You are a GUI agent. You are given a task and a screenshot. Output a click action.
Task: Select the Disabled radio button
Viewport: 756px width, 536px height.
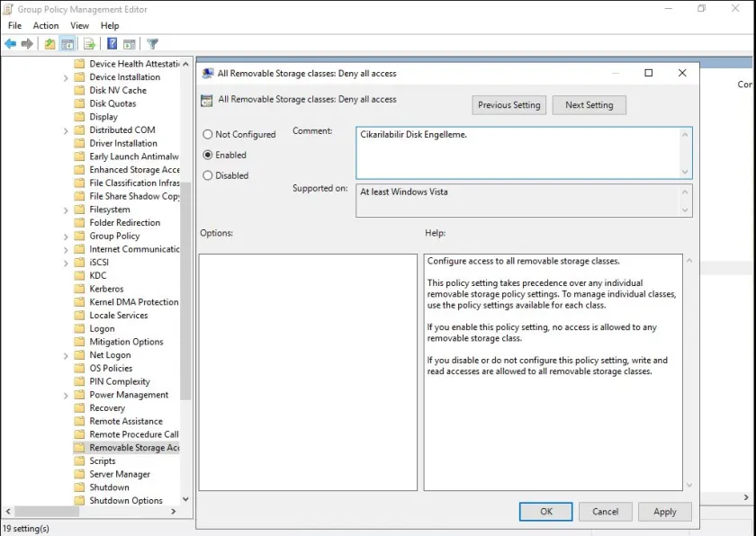point(208,175)
